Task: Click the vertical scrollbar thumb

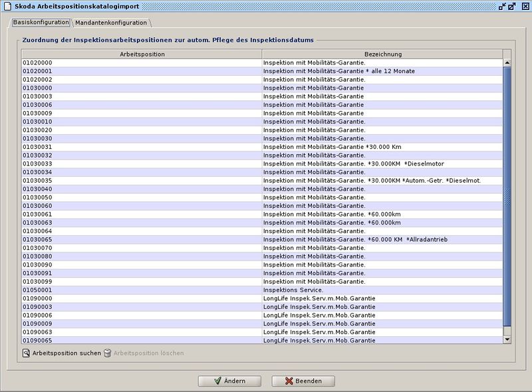Action: tap(507, 197)
